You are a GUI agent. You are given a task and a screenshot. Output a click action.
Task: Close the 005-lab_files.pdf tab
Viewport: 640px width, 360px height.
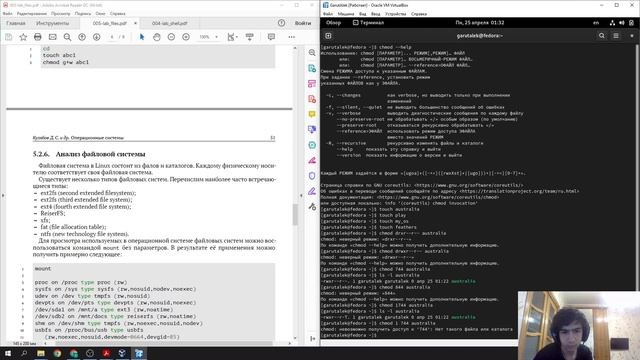pos(136,23)
